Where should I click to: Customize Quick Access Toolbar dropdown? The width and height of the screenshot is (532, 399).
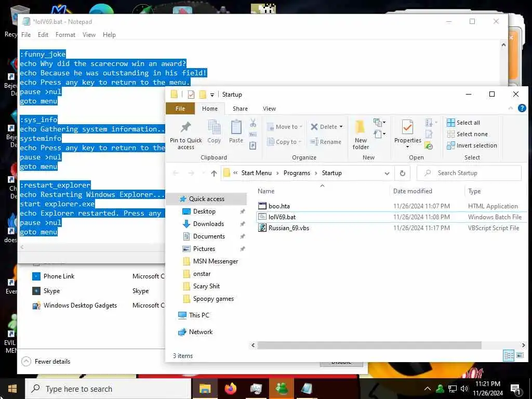(212, 95)
